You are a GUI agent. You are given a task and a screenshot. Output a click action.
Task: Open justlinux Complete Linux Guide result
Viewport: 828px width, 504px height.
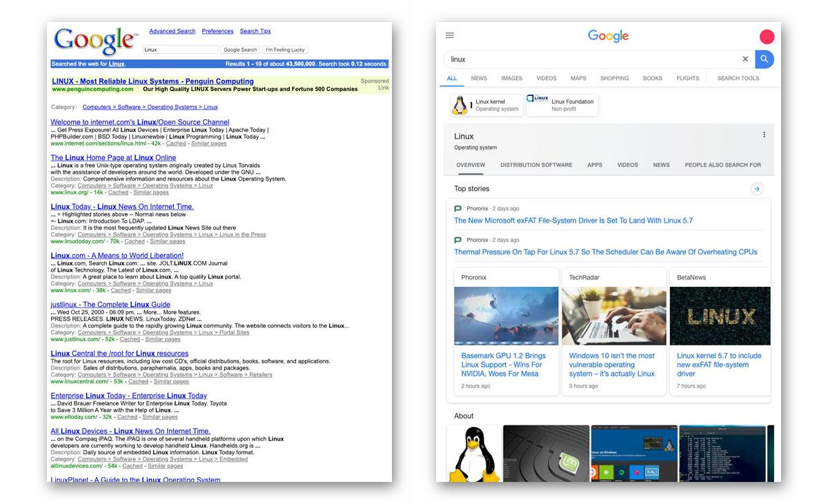point(110,304)
